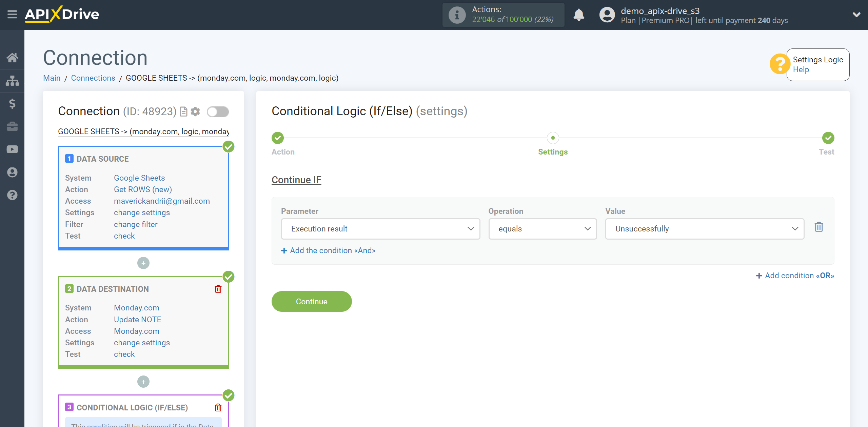Toggle the connection enable/disable switch
Image resolution: width=868 pixels, height=427 pixels.
tap(218, 112)
